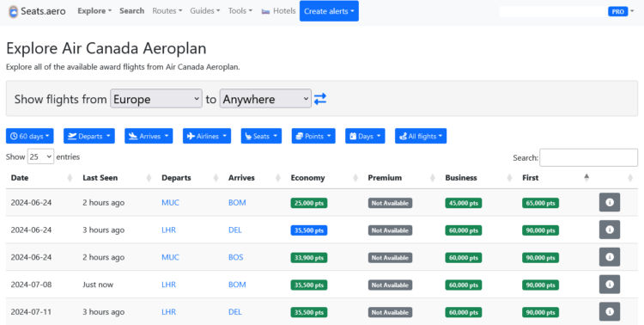
Task: Click 60,000 pts badge in 2024-07-11 row
Action: pyautogui.click(x=464, y=312)
